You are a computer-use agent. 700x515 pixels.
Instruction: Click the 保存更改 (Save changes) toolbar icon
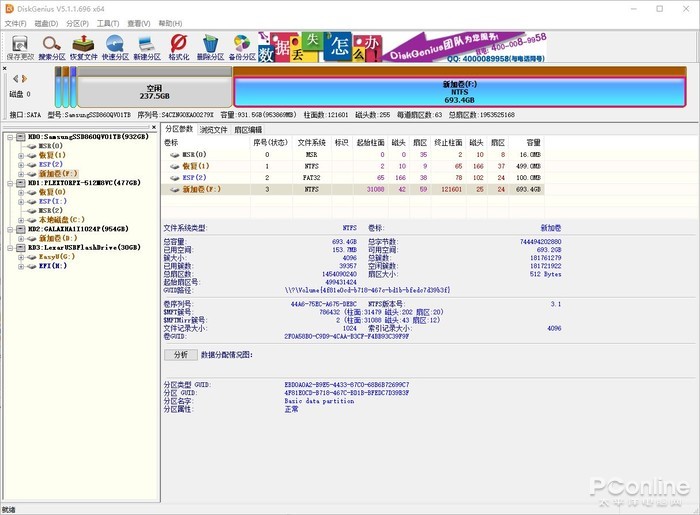tap(21, 48)
